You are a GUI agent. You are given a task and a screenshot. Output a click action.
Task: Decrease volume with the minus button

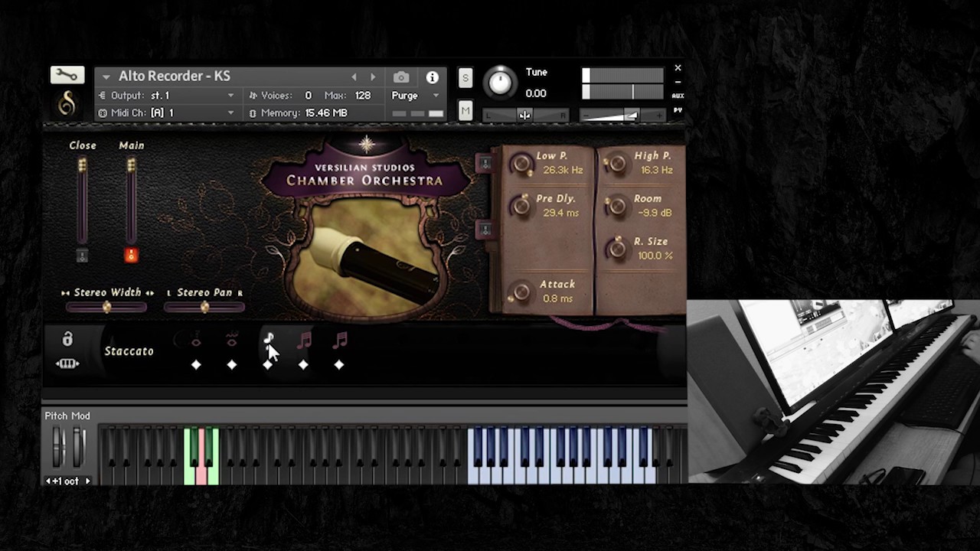pos(586,116)
